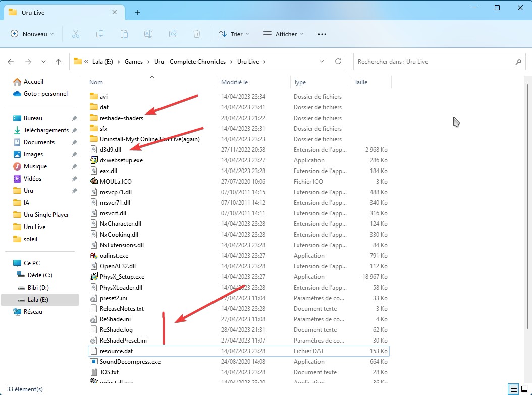Sort files by the Taille column header
The height and width of the screenshot is (395, 532).
click(x=361, y=82)
